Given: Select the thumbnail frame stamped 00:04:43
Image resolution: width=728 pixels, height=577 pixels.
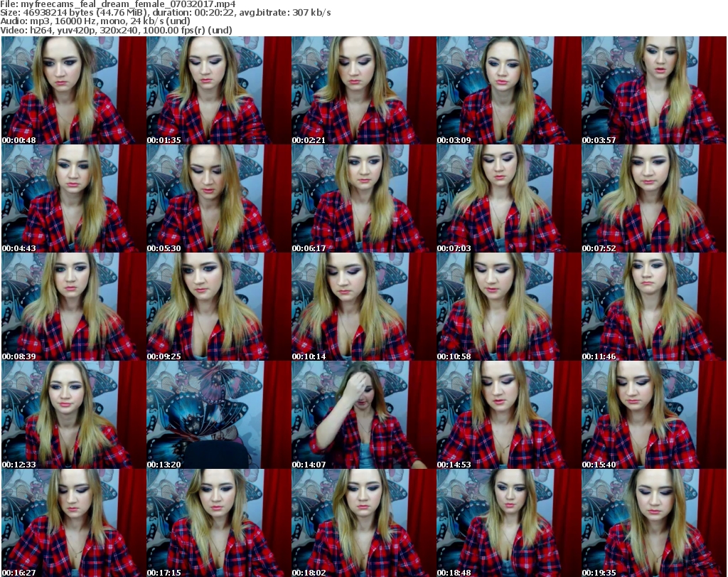Looking at the screenshot, I should [x=73, y=198].
